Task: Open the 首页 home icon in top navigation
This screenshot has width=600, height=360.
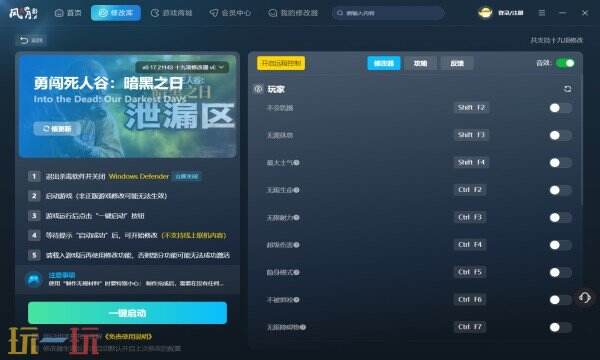Action: (59, 13)
